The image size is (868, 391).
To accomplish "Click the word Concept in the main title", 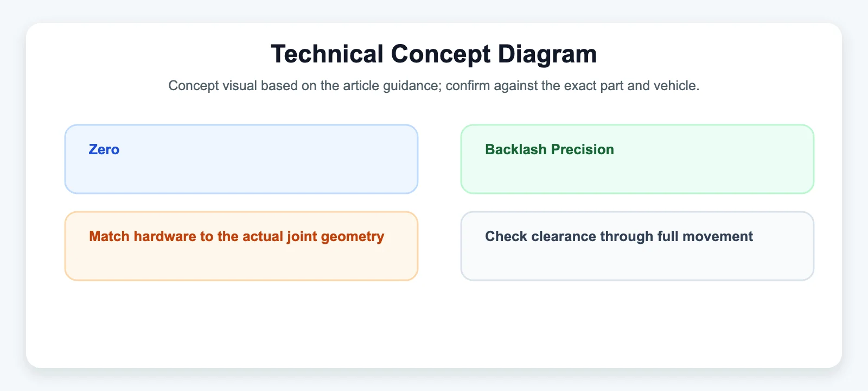I will pos(441,54).
